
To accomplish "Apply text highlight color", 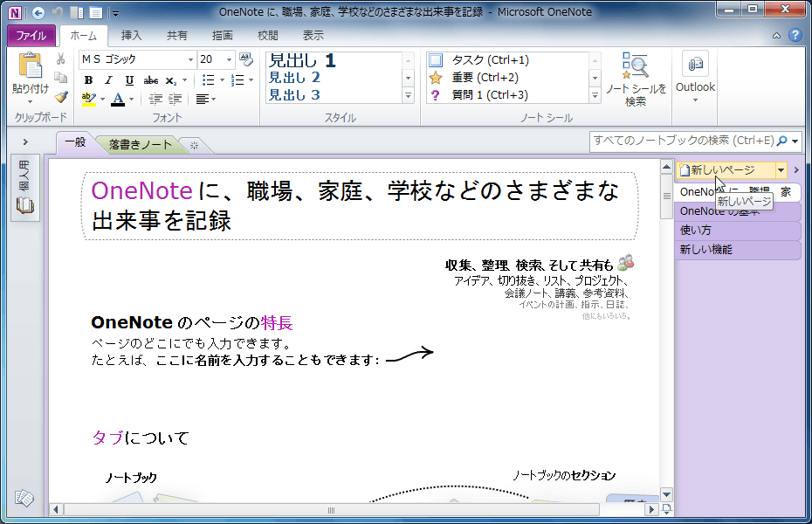I will [89, 99].
